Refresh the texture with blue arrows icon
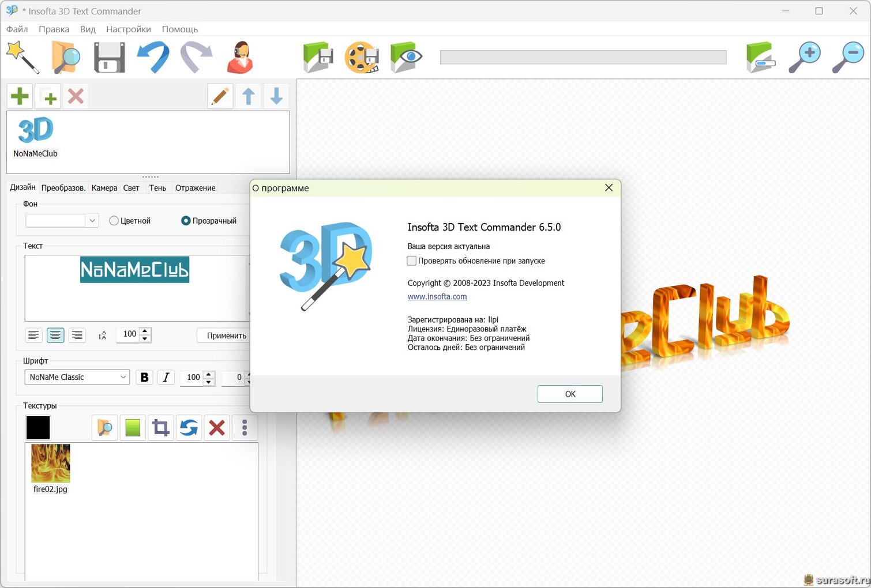Viewport: 871px width, 588px height. tap(189, 428)
